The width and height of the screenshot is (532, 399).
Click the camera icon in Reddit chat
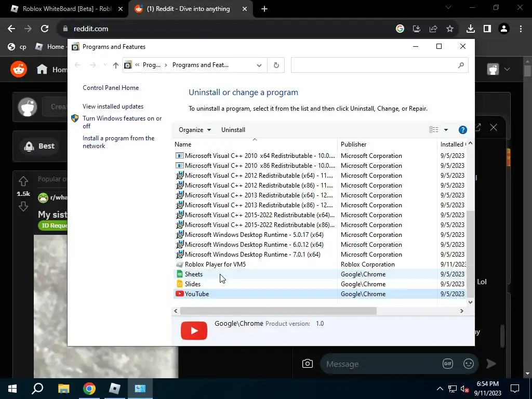pos(308,364)
